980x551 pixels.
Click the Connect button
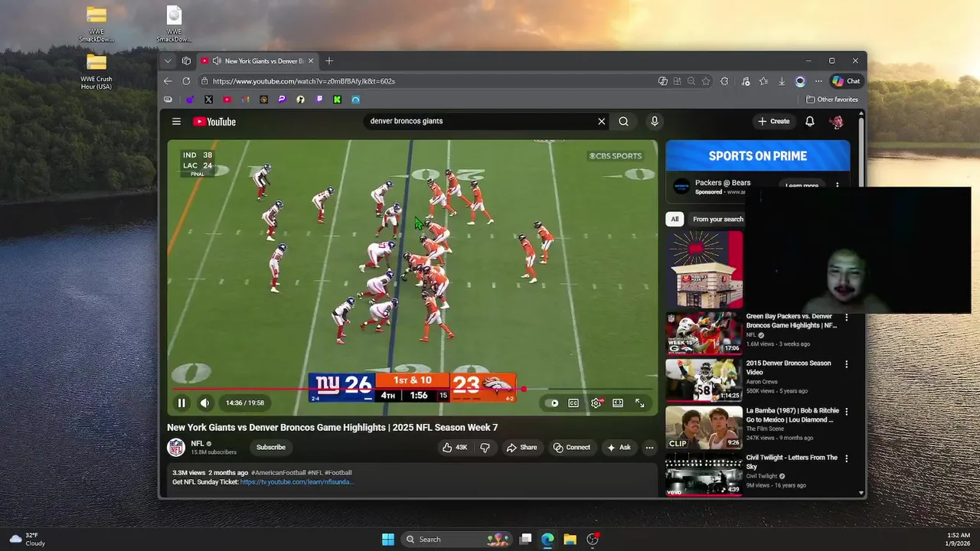pos(572,447)
